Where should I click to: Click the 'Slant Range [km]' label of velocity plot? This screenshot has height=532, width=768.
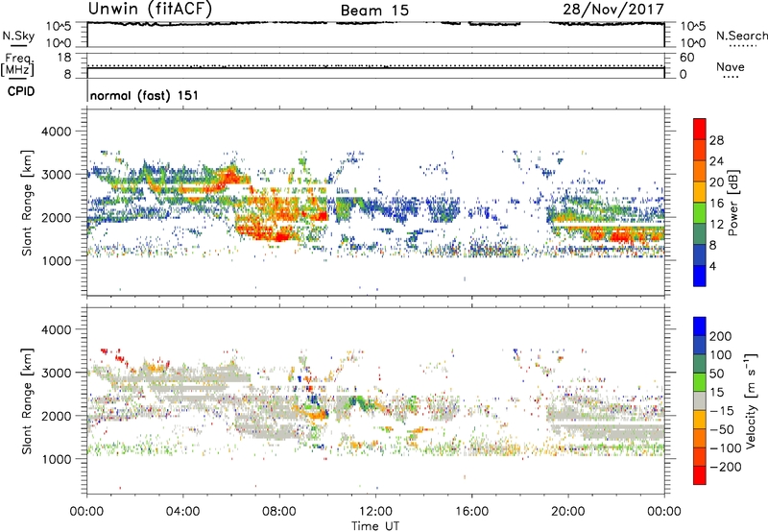pos(27,400)
